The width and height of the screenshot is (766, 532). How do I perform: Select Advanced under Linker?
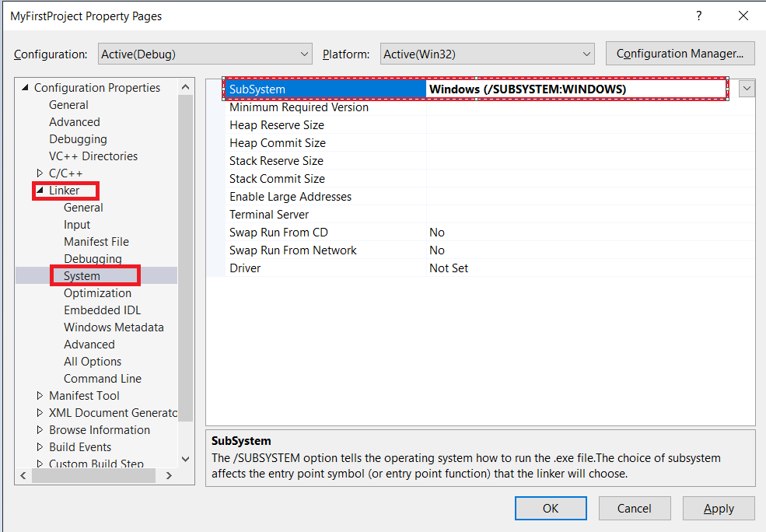[89, 345]
